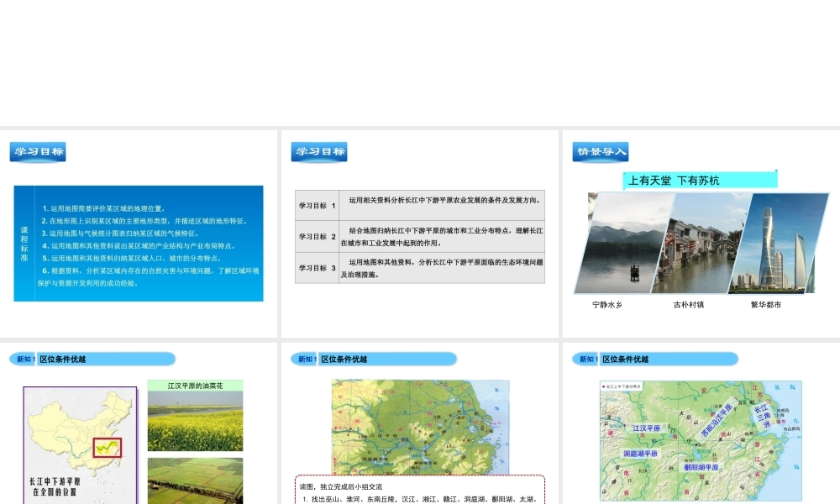Click the 学习目标 1 table cell

pos(318,206)
